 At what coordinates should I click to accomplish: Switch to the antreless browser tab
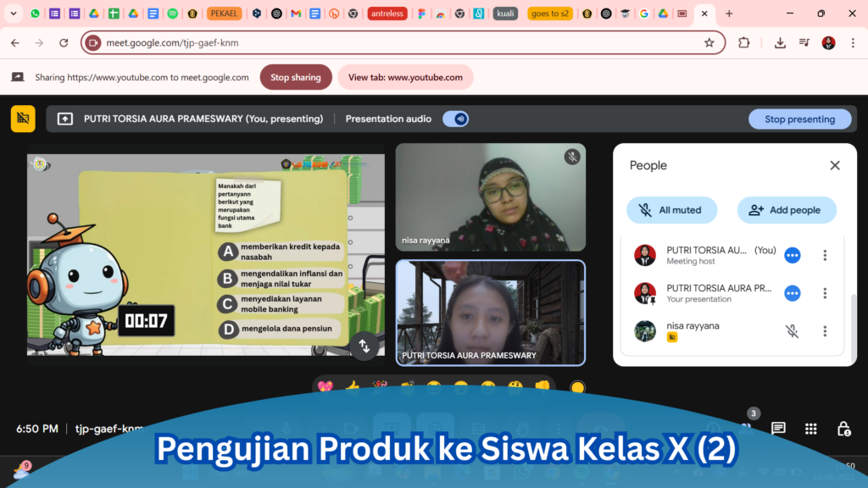[x=387, y=14]
